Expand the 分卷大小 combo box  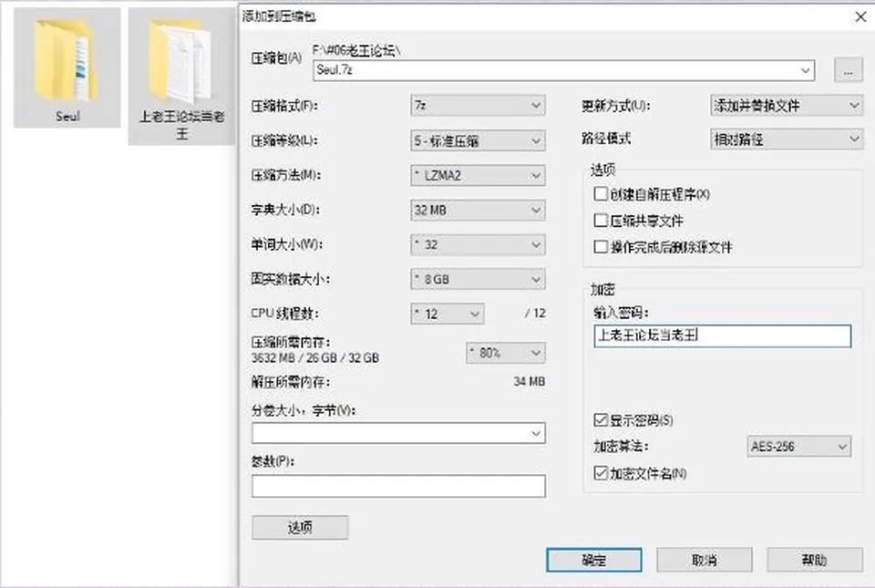click(x=398, y=433)
